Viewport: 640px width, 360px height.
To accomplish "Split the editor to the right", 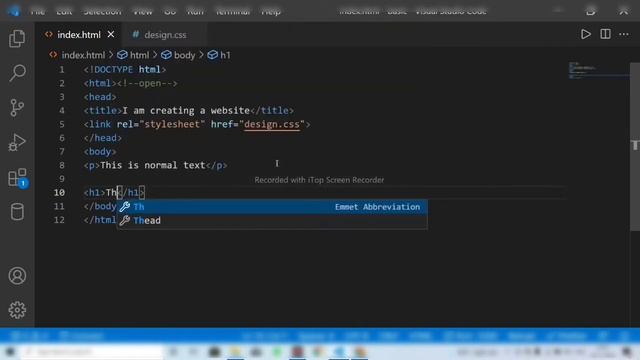I will click(605, 34).
